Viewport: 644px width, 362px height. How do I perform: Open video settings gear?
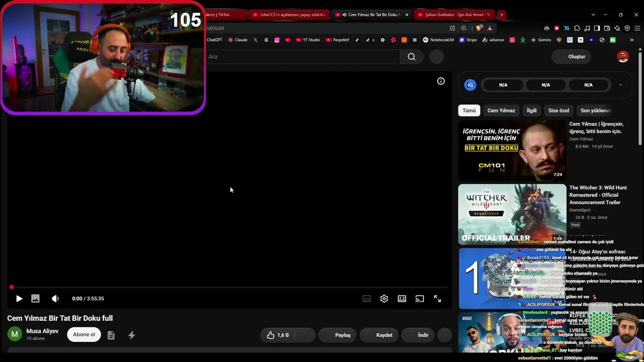click(x=384, y=299)
